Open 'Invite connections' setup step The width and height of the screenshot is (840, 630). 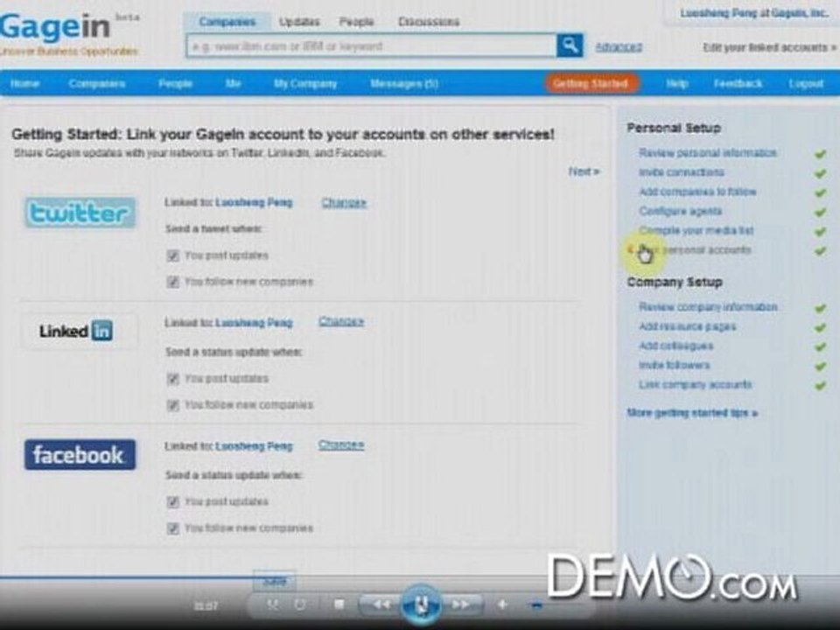pyautogui.click(x=682, y=172)
